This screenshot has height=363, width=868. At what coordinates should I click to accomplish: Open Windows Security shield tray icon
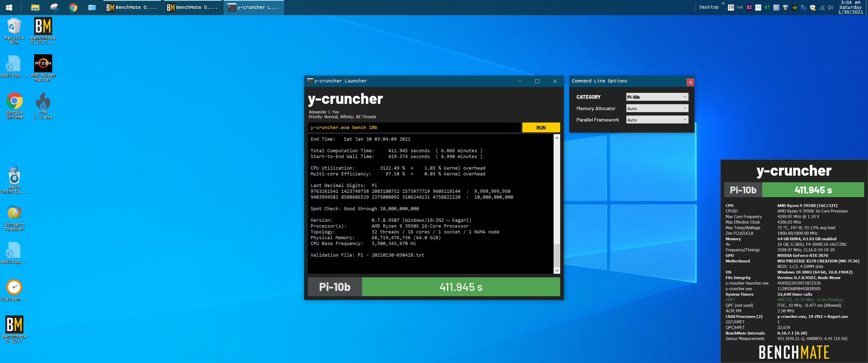click(x=812, y=7)
